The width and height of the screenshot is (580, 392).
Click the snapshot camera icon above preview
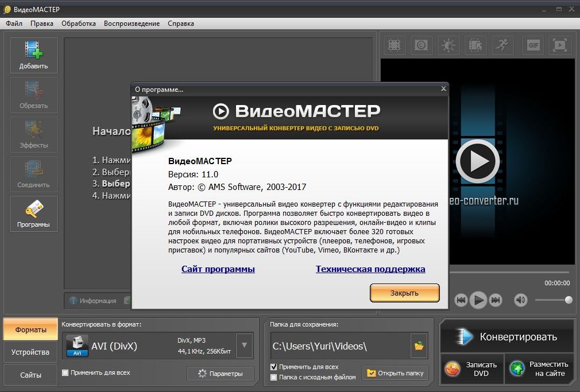pyautogui.click(x=422, y=45)
